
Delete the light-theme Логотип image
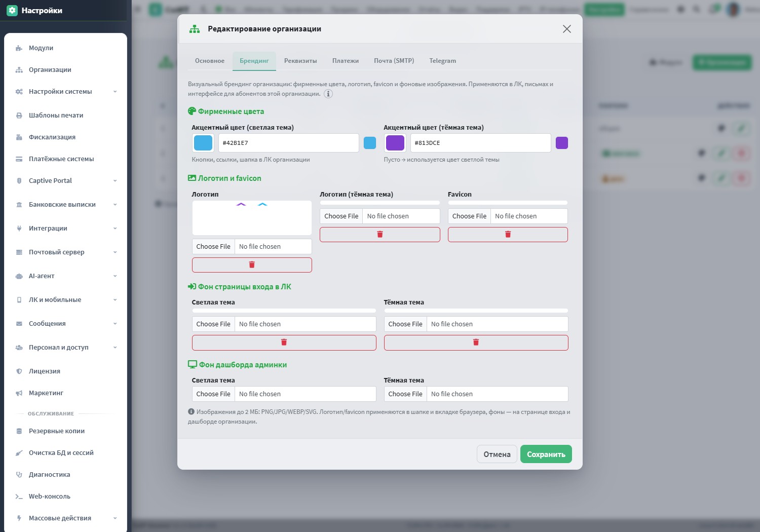click(x=252, y=265)
